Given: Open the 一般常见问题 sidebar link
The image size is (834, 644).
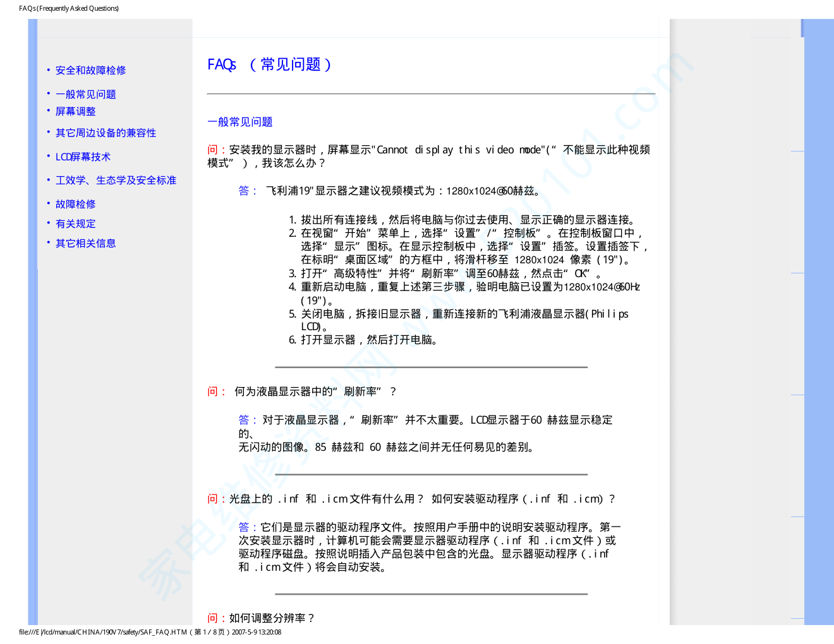Looking at the screenshot, I should click(x=85, y=94).
